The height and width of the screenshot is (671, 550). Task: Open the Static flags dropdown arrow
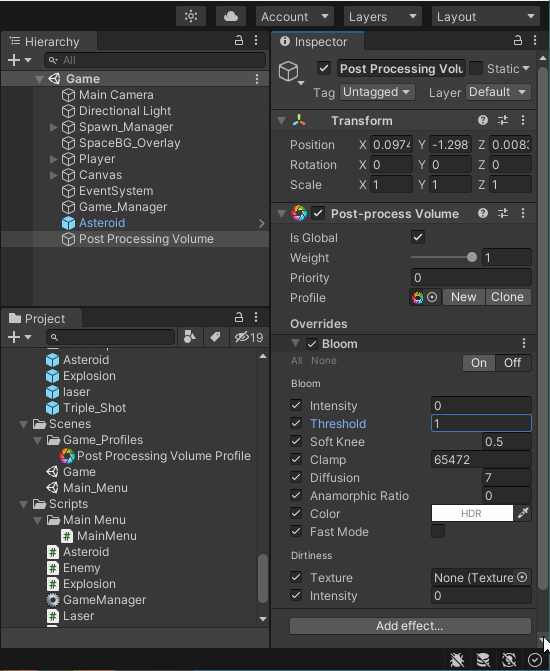pos(526,68)
